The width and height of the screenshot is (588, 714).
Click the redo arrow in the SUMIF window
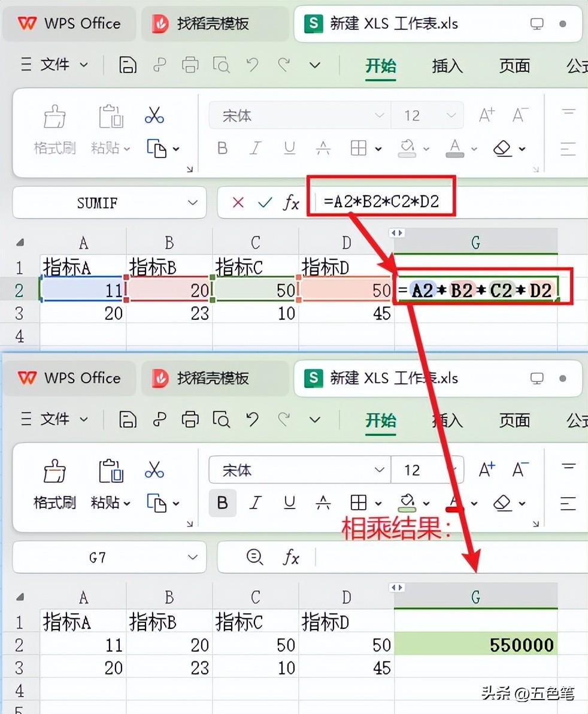(284, 65)
